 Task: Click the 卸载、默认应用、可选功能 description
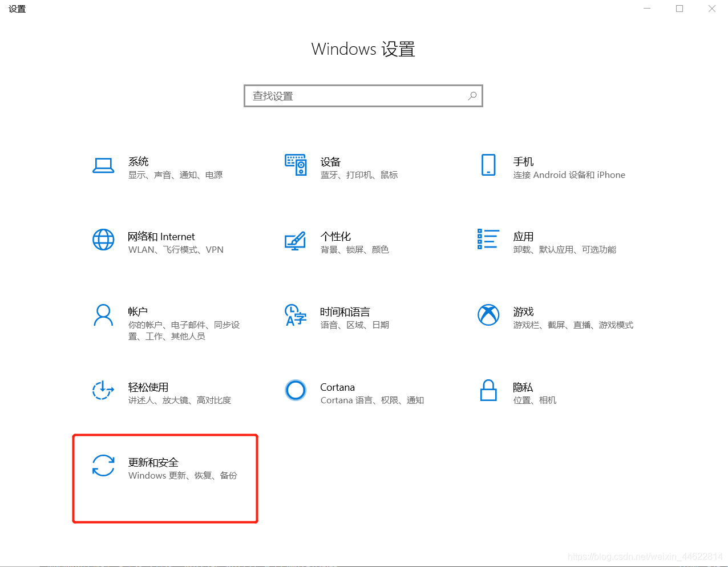pyautogui.click(x=565, y=250)
